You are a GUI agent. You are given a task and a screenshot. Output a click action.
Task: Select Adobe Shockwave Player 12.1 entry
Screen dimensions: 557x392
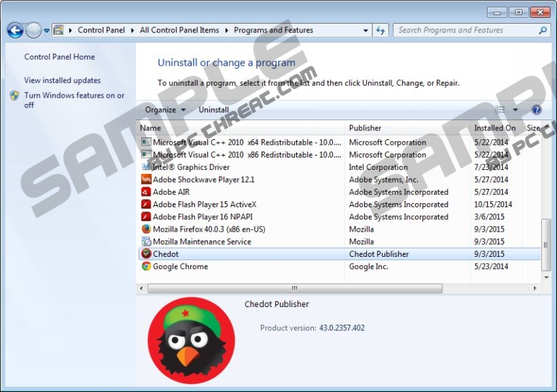pyautogui.click(x=204, y=179)
